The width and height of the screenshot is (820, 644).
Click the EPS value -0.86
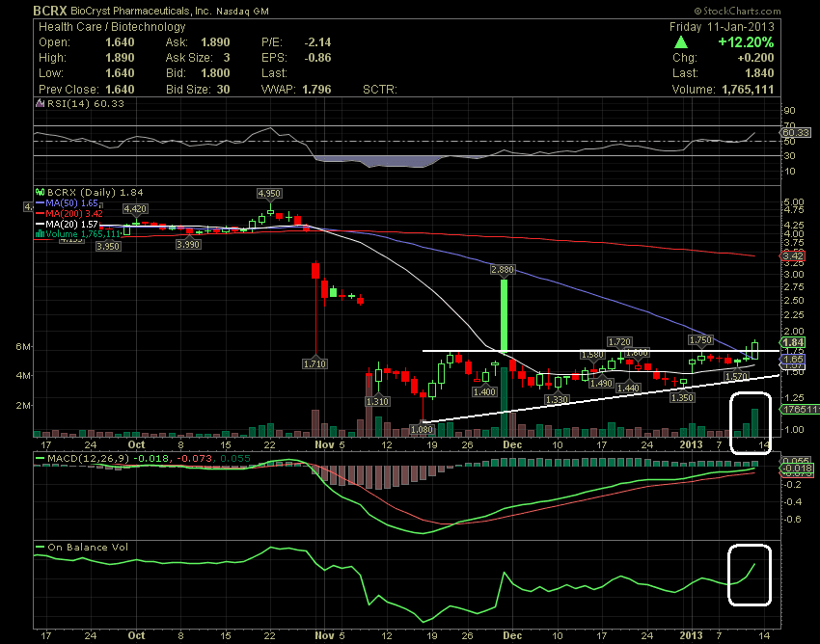coord(317,58)
